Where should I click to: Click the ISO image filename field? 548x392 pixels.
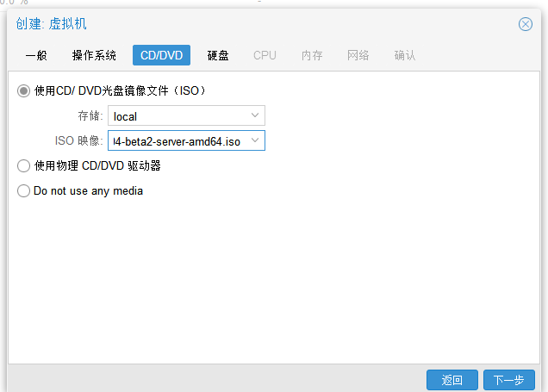[x=186, y=140]
